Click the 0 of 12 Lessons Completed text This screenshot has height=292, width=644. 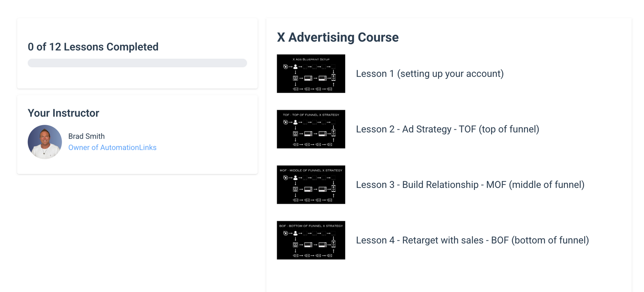click(93, 47)
